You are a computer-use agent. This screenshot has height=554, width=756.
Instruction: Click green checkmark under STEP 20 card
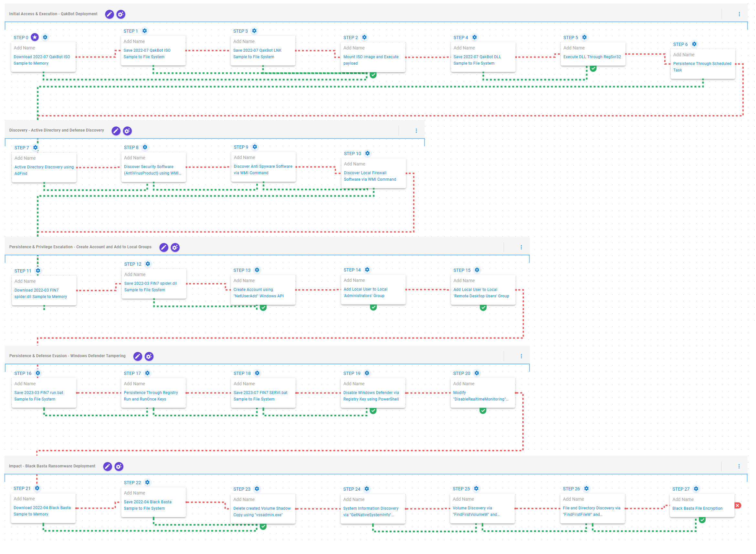[x=483, y=410]
